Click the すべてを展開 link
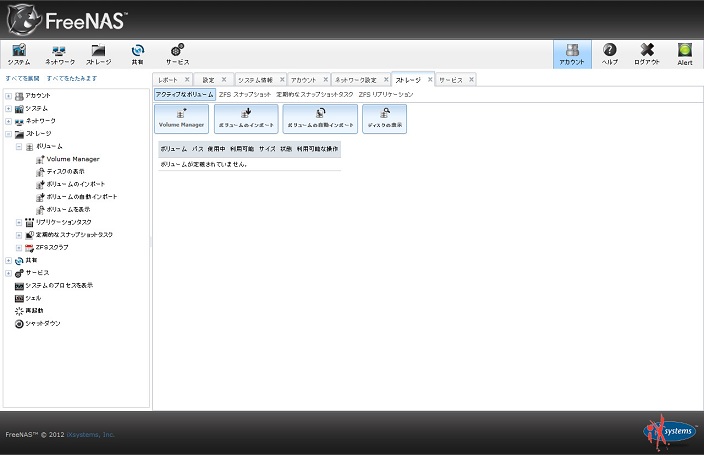The height and width of the screenshot is (455, 704). point(22,77)
